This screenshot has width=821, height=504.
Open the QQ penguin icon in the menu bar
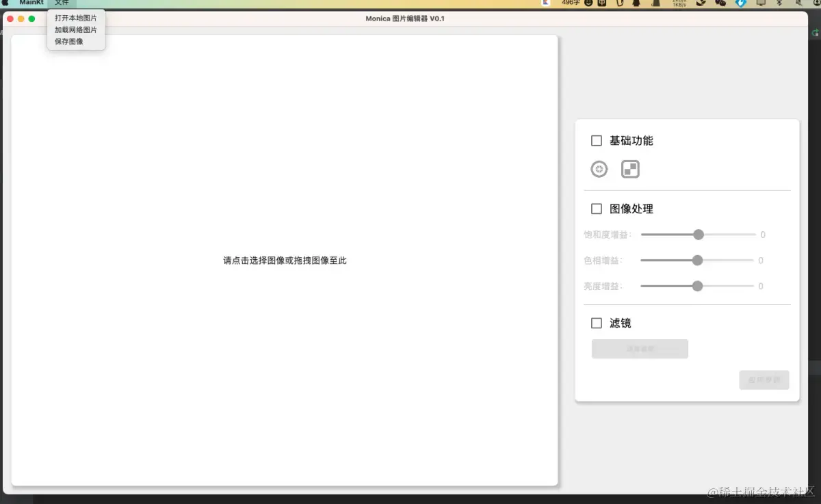tap(636, 3)
